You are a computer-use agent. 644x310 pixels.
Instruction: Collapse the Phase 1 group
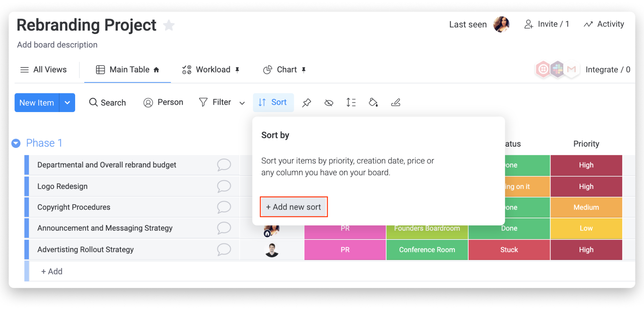tap(16, 143)
